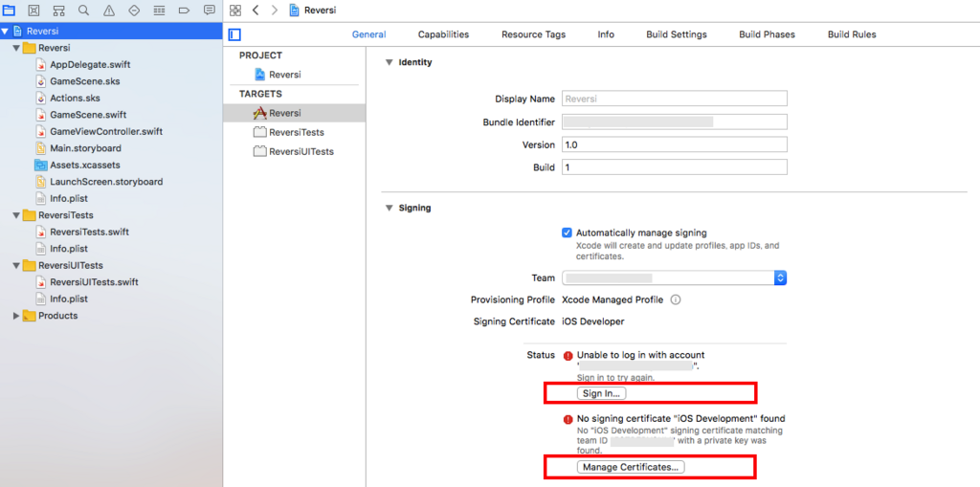Image resolution: width=980 pixels, height=487 pixels.
Task: Click the Version field
Action: tap(675, 145)
